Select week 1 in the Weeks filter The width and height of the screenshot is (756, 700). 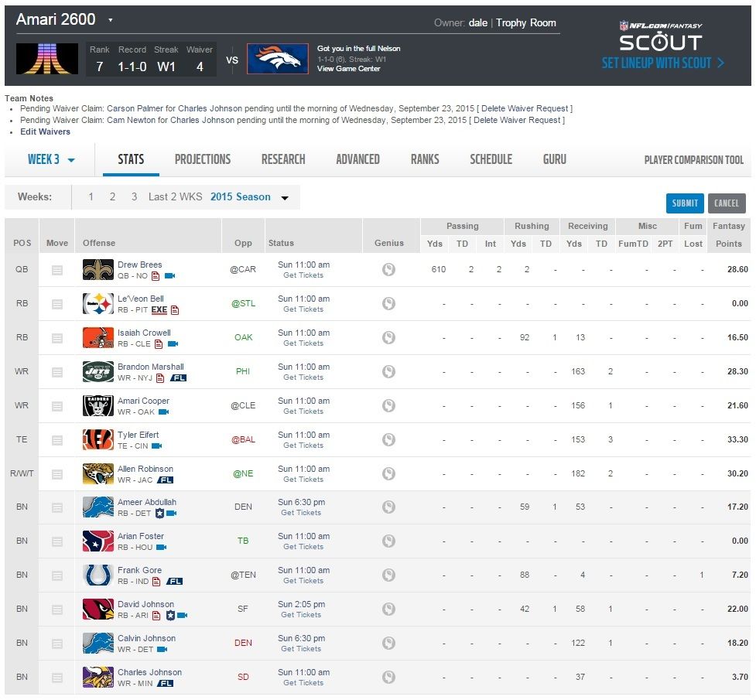pyautogui.click(x=91, y=196)
